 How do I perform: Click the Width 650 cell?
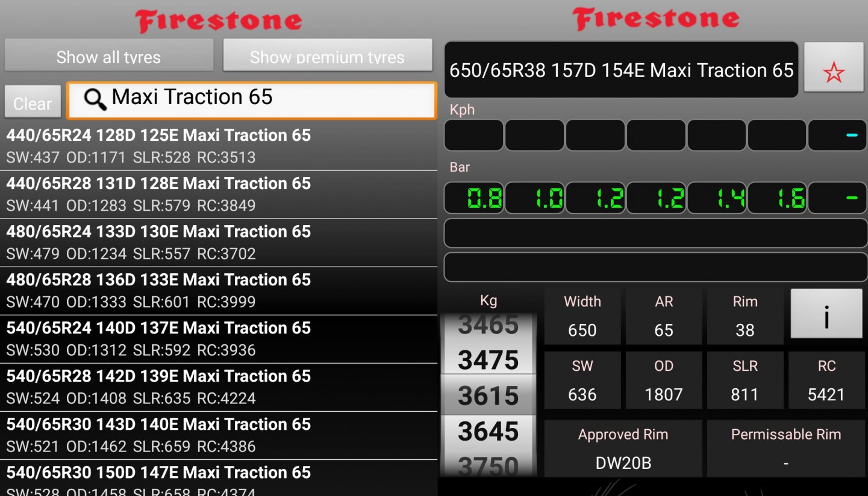pos(582,316)
